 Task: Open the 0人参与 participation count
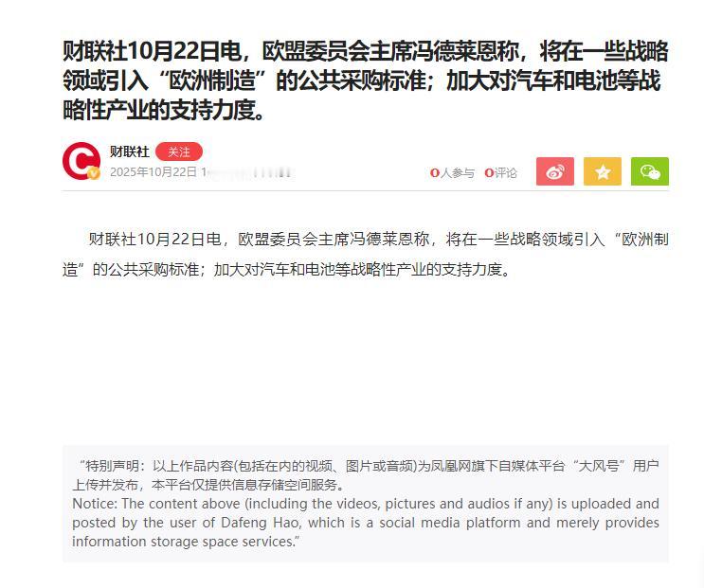tap(452, 173)
